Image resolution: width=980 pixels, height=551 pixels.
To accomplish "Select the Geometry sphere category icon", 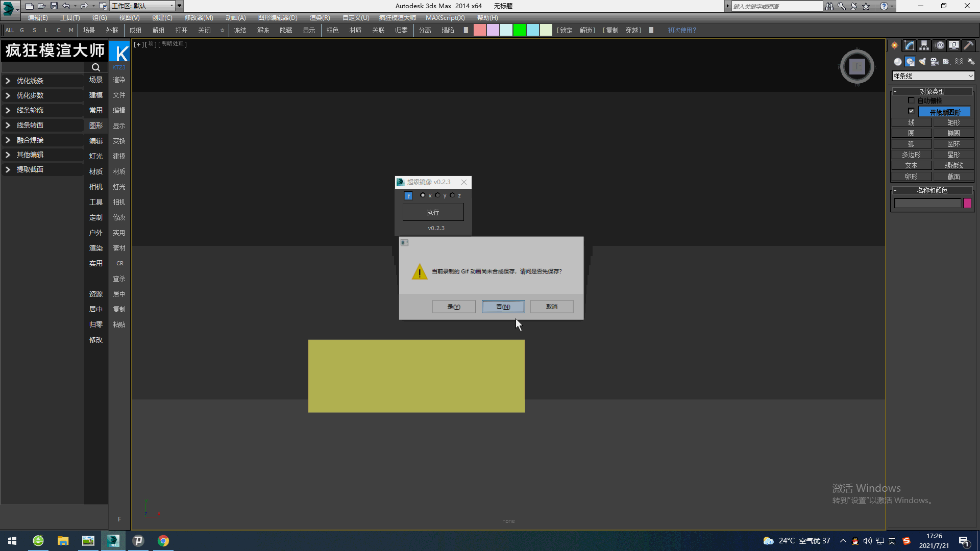I will coord(898,62).
